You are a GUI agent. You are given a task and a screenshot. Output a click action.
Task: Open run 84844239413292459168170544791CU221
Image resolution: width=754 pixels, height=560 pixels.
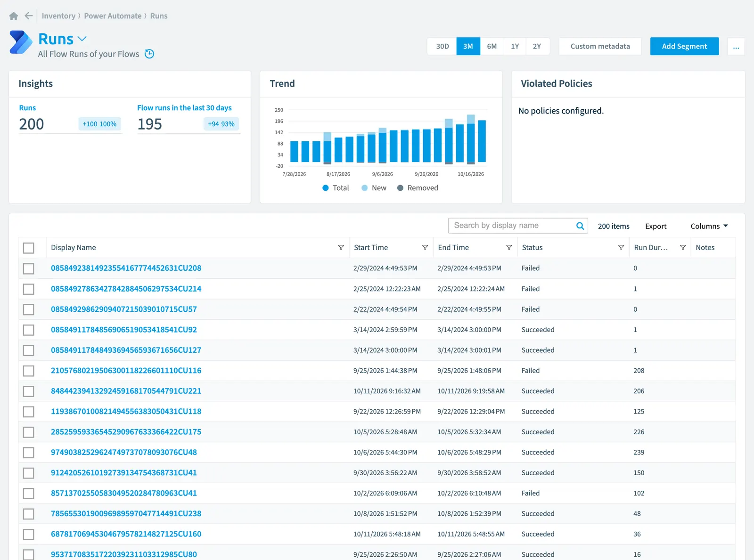coord(126,391)
